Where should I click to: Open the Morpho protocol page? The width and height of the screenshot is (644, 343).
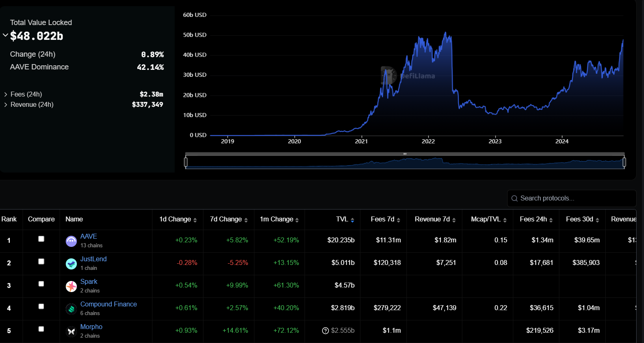click(x=91, y=327)
